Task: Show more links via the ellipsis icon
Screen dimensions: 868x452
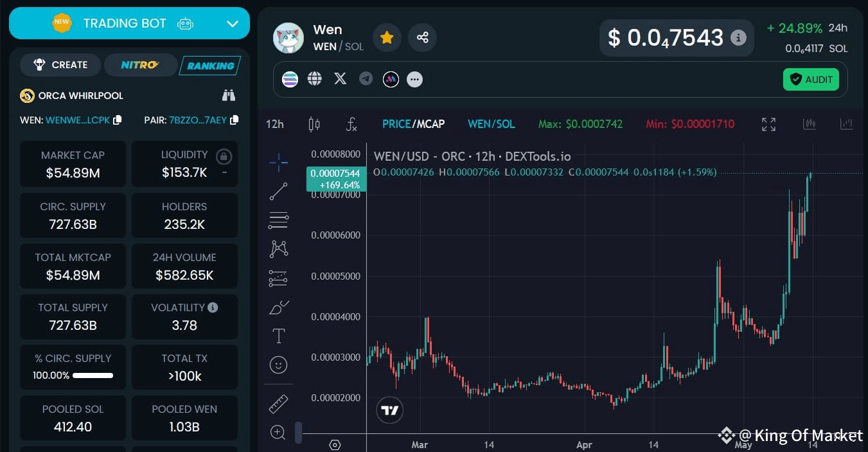Action: (415, 80)
